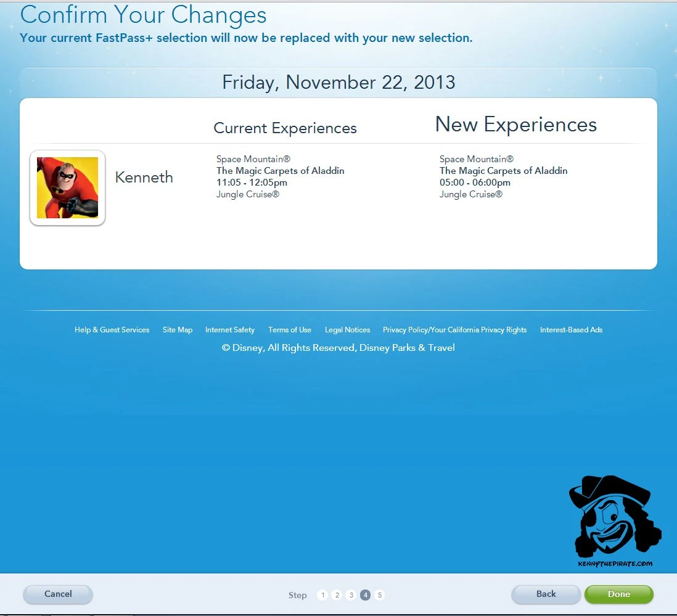Click the Disney copyright notice text
Screen dimensions: 677x616
click(x=338, y=348)
